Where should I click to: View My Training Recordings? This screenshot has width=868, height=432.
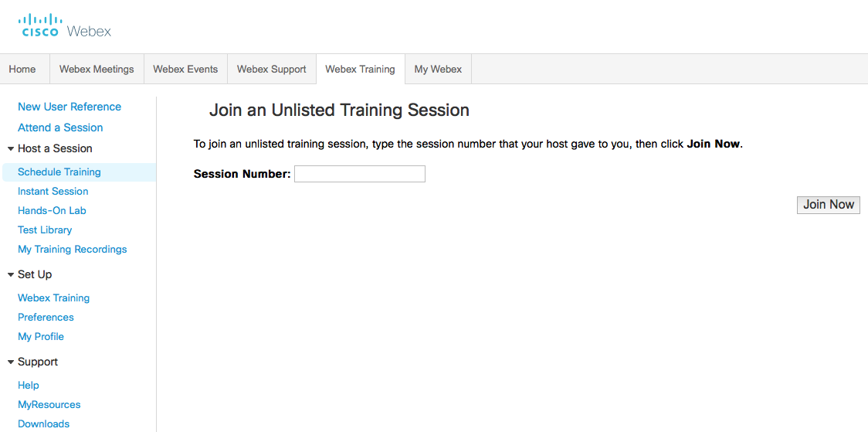click(x=73, y=249)
